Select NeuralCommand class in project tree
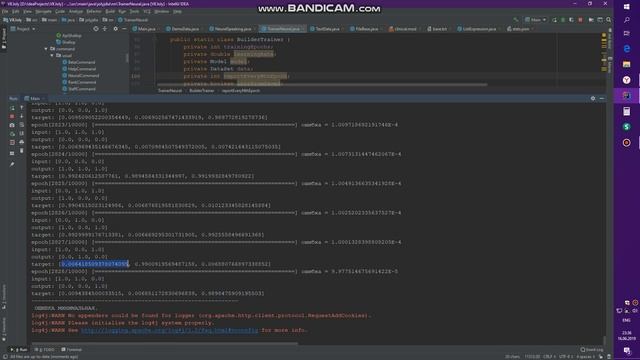Viewport: 640px width, 360px height. point(81,76)
